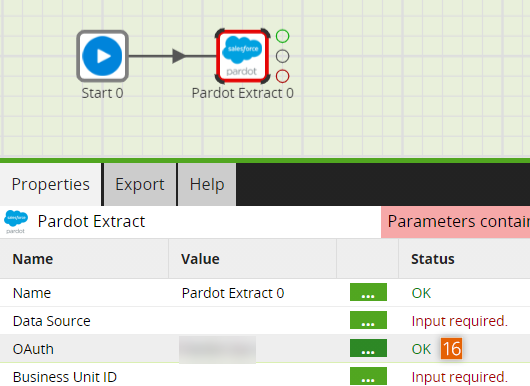Click the 'Pardot Extract 0' canvas label

(243, 93)
